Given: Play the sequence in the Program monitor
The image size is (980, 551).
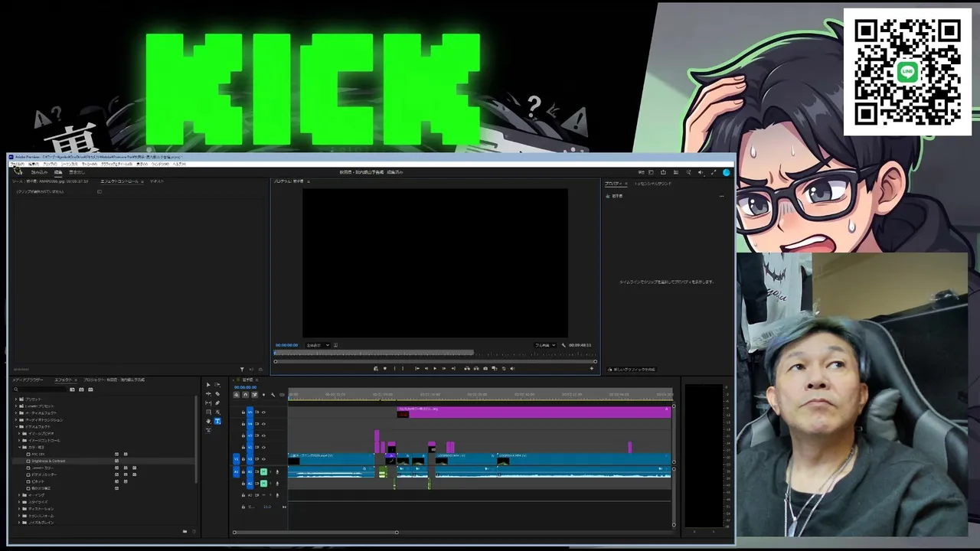Looking at the screenshot, I should pos(435,369).
